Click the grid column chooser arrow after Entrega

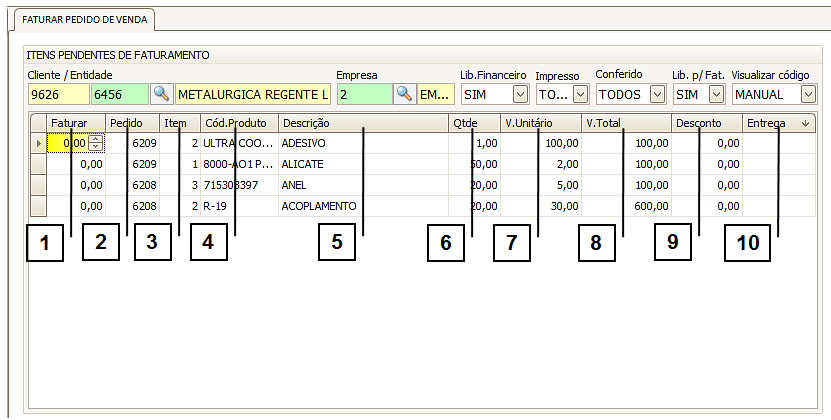(x=805, y=123)
